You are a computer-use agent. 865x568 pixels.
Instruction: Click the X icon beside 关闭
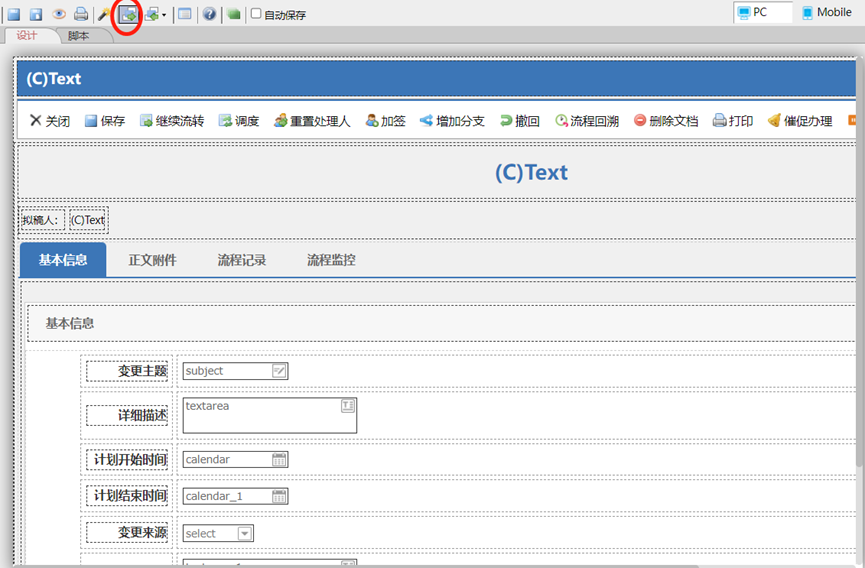pos(35,120)
